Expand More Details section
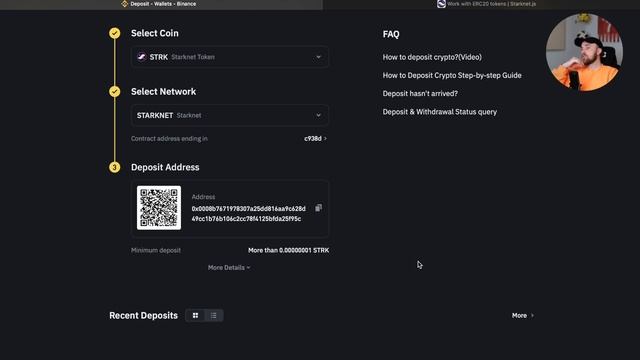Screen dimensions: 640x360 [x=229, y=268]
